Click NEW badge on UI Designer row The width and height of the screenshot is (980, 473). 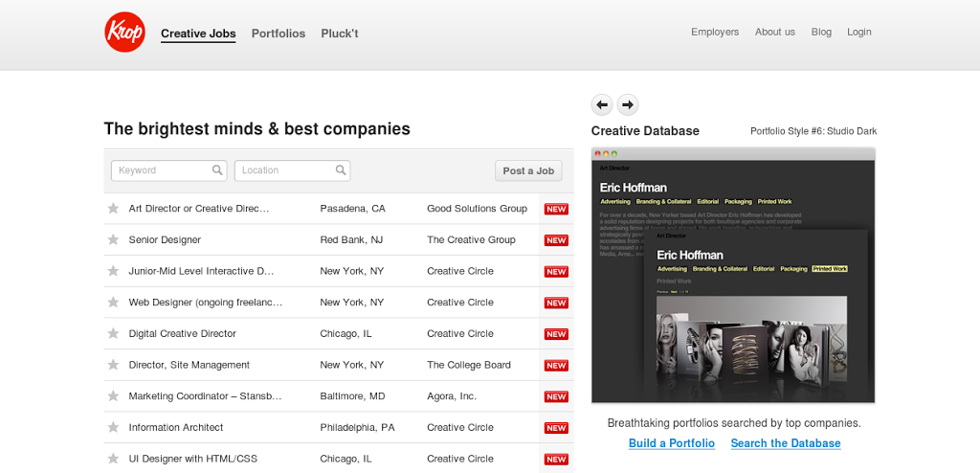(x=556, y=460)
